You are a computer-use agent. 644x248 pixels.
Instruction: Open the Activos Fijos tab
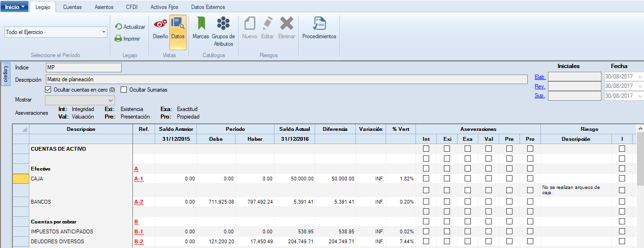point(164,7)
